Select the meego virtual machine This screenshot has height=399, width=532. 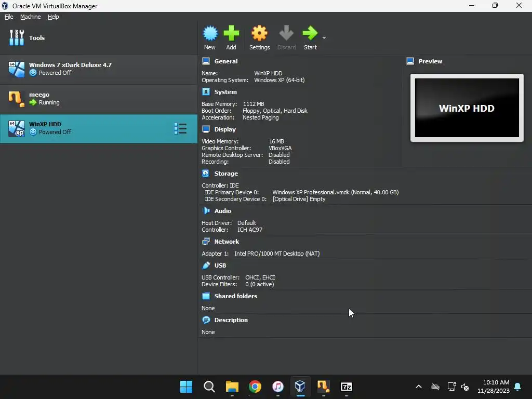[x=99, y=99]
